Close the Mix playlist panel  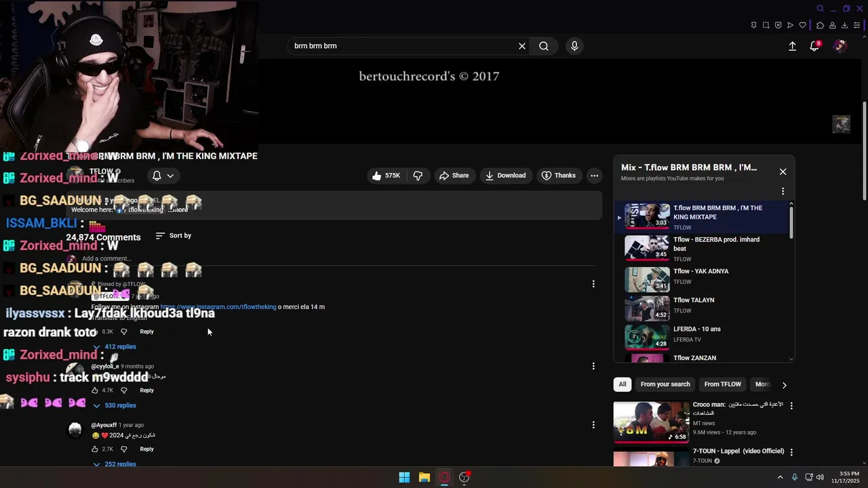(x=783, y=171)
